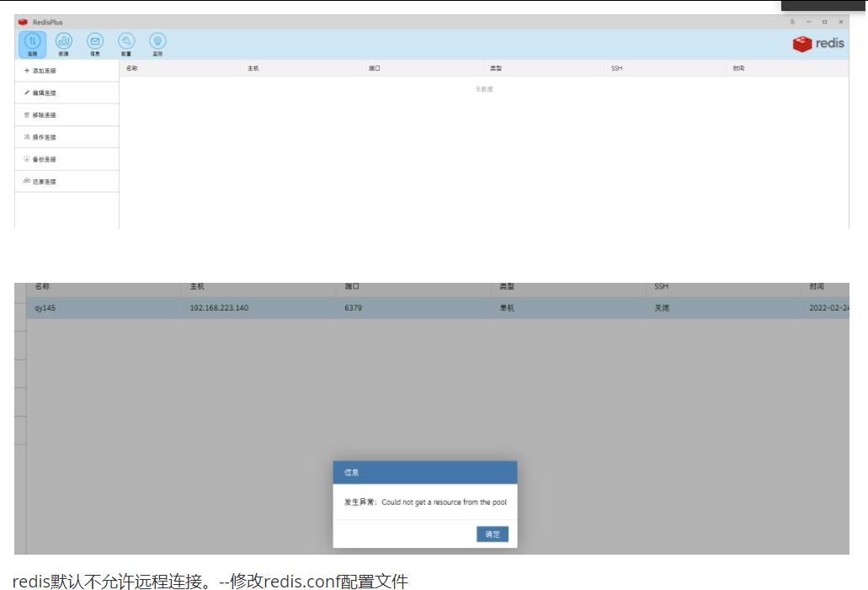This screenshot has width=868, height=590.
Task: Click 确定 button in the error dialog
Action: tap(493, 534)
